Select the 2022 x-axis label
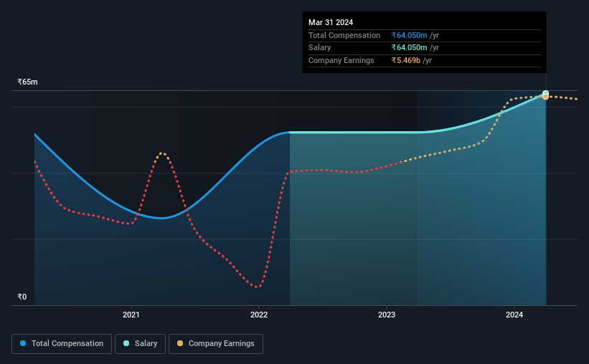 pos(259,315)
